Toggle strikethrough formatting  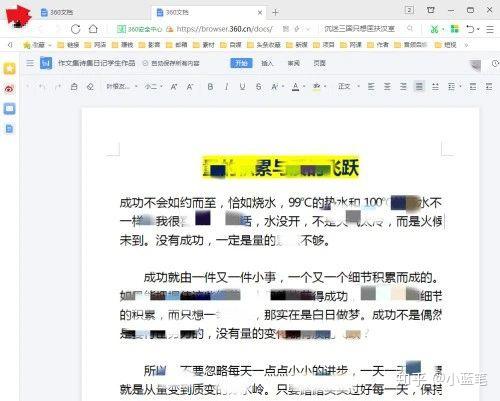click(259, 87)
